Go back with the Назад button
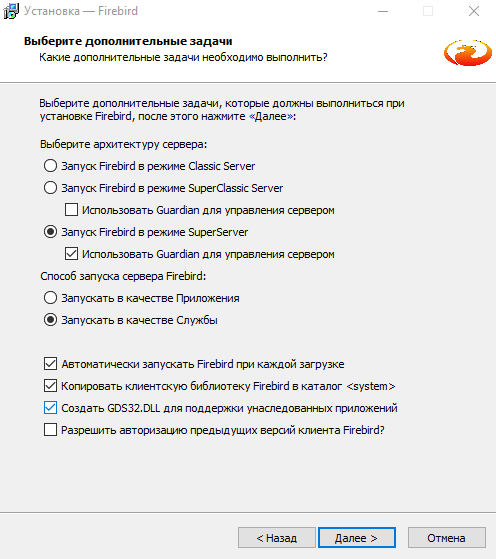 (277, 538)
